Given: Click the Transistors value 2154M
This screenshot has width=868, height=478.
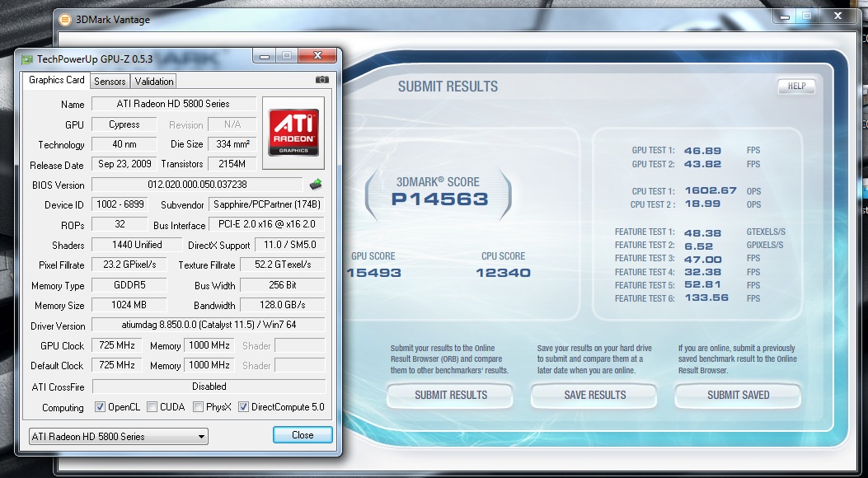Looking at the screenshot, I should click(232, 164).
